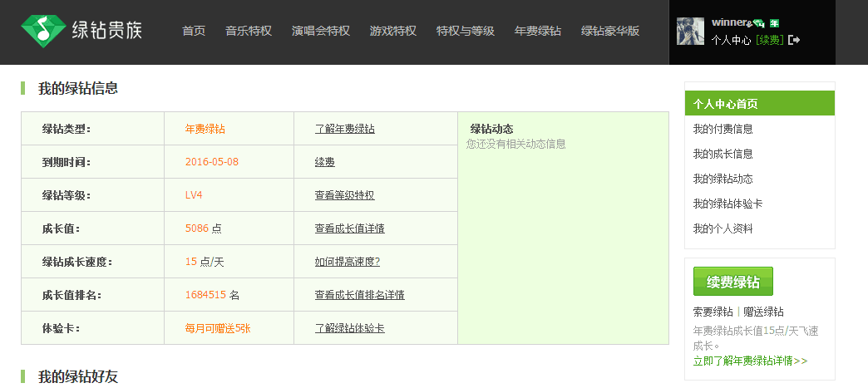Open 我的付费信息 in sidebar
Screen dimensions: 868x388
723,129
